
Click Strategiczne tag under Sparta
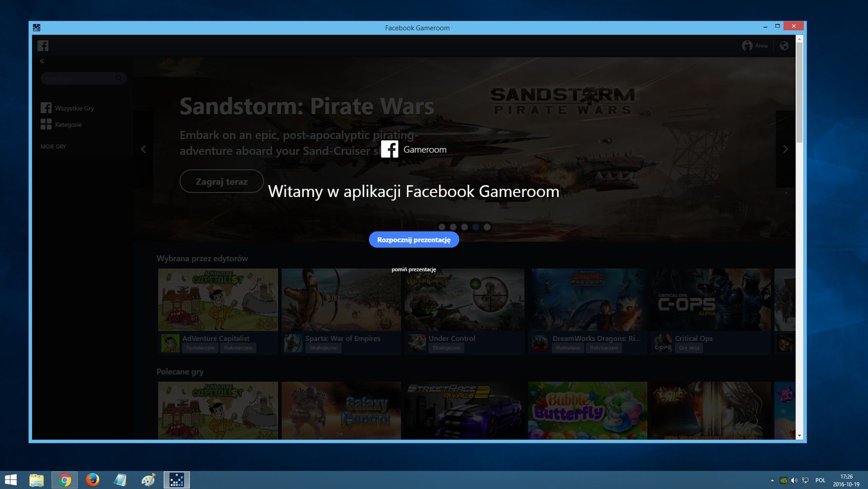tap(323, 348)
